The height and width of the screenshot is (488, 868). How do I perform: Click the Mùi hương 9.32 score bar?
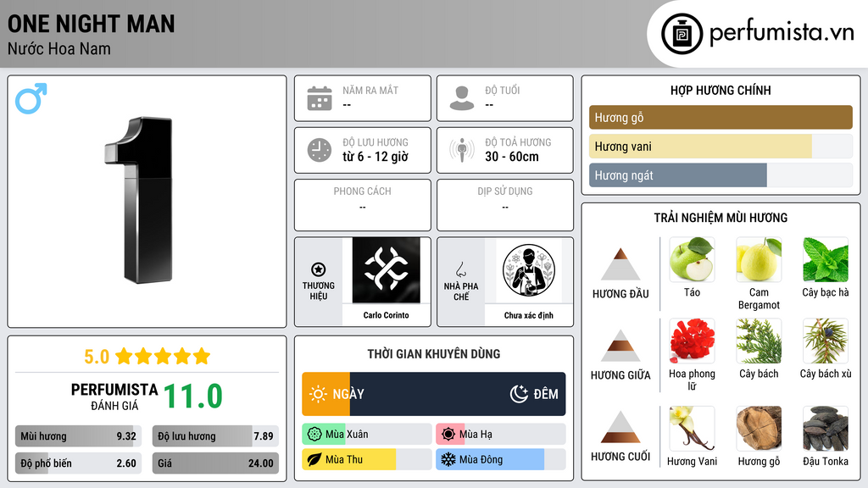[x=78, y=436]
